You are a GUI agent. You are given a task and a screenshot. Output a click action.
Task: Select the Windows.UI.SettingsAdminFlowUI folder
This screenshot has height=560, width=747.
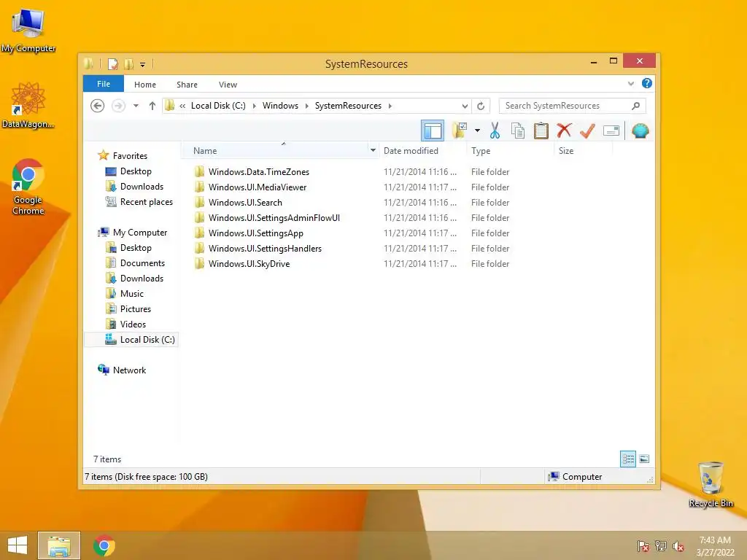(274, 217)
